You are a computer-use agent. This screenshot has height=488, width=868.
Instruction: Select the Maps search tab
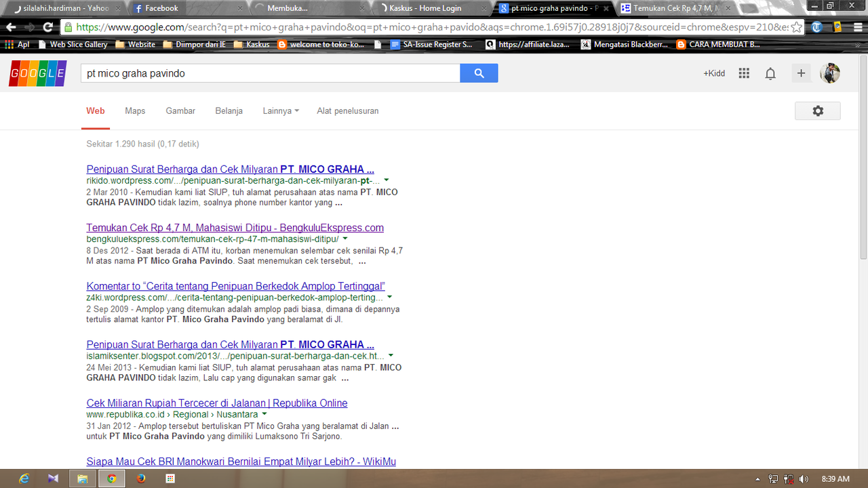[x=135, y=111]
